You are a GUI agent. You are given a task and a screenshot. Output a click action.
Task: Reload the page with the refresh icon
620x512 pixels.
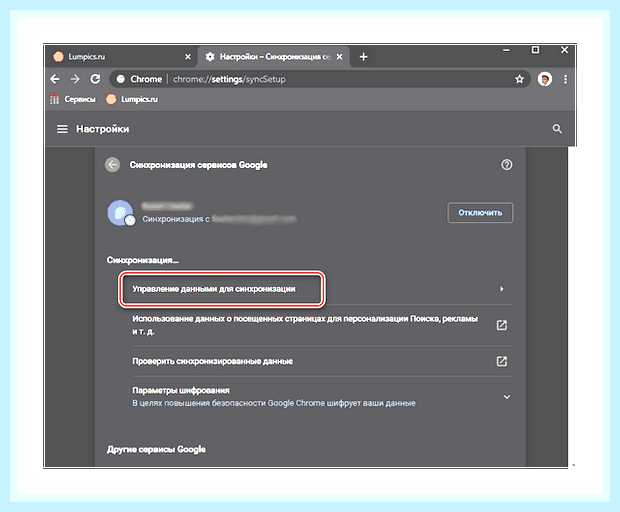click(95, 79)
